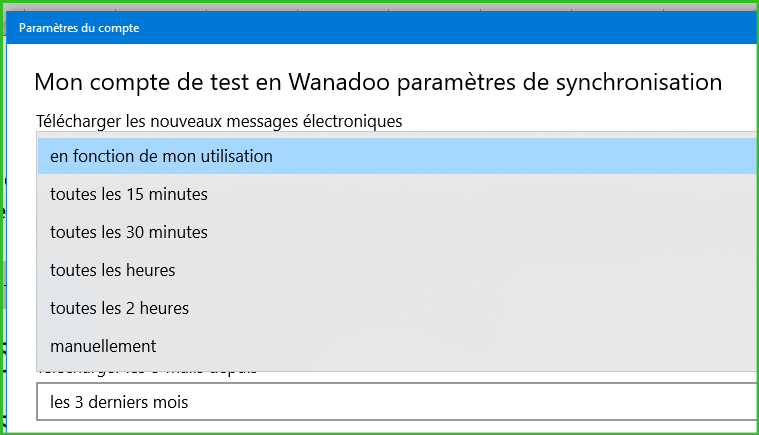Choose "toutes les 2 heures" option
Viewport: 759px width, 435px height.
pos(119,308)
